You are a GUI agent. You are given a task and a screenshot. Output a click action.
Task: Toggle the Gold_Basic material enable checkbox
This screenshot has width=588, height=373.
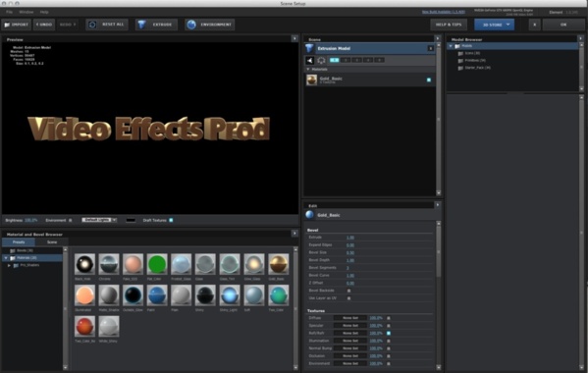pos(429,80)
